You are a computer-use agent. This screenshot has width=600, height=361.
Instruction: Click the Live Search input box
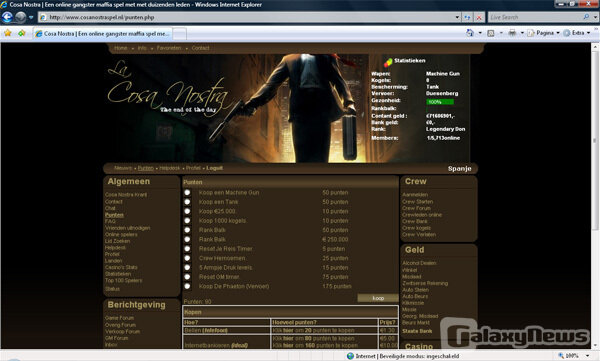click(x=534, y=17)
